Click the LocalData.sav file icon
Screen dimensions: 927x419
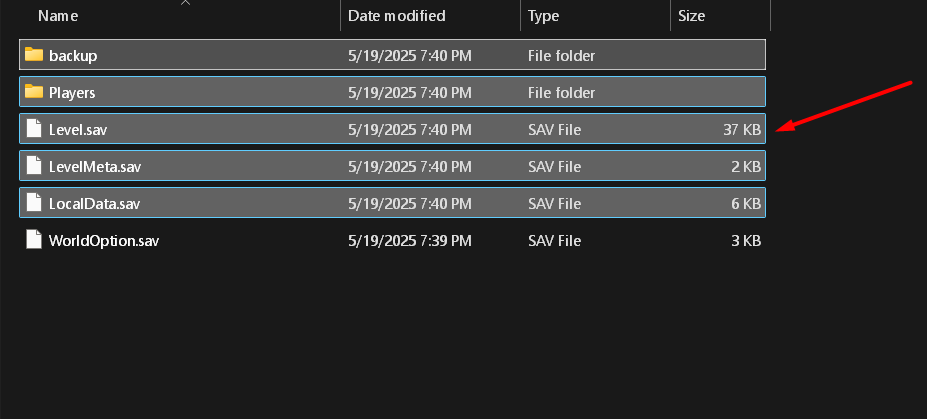(x=34, y=203)
